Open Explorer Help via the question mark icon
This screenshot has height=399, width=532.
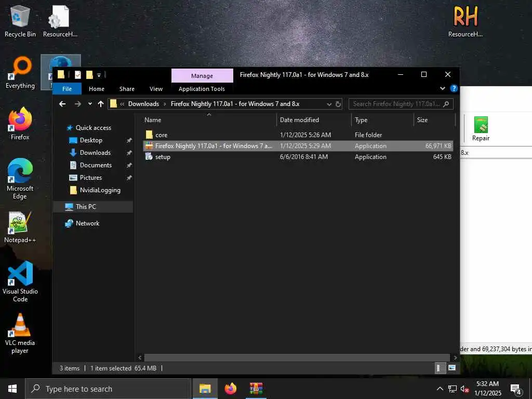click(454, 88)
